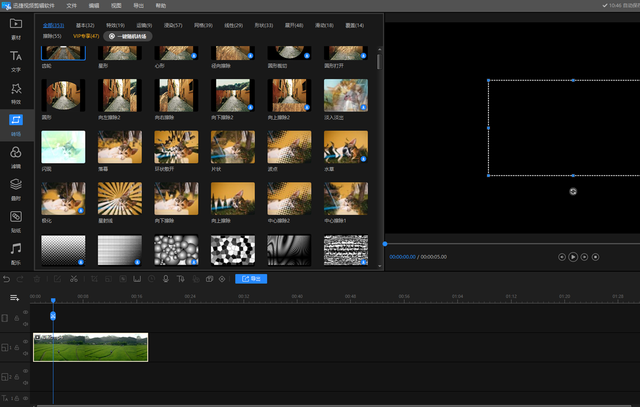Click the blue 导出 export button
Viewport: 640px width, 407px height.
251,279
